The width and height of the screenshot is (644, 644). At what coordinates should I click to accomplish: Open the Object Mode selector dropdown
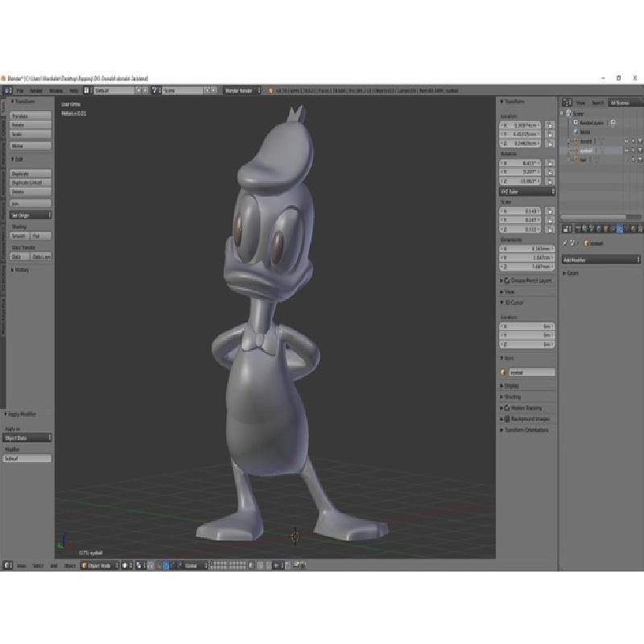pyautogui.click(x=98, y=566)
